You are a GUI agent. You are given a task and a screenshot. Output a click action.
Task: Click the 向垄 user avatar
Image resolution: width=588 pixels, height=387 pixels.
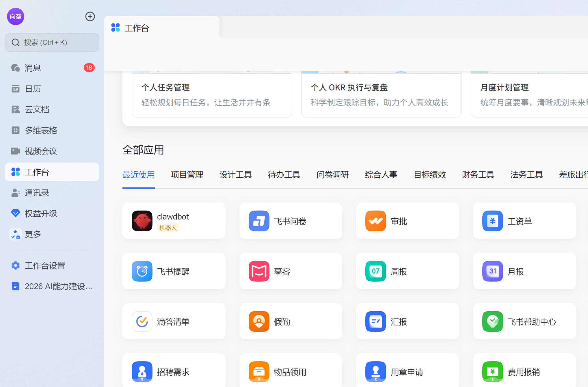coord(16,16)
